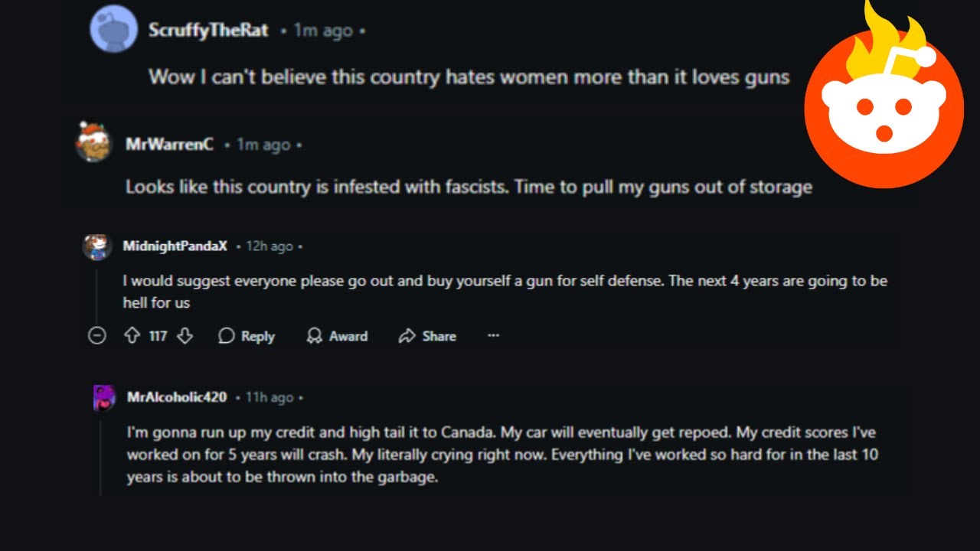The image size is (980, 551).
Task: Open MrWarrenC's user profile link
Action: click(x=169, y=144)
